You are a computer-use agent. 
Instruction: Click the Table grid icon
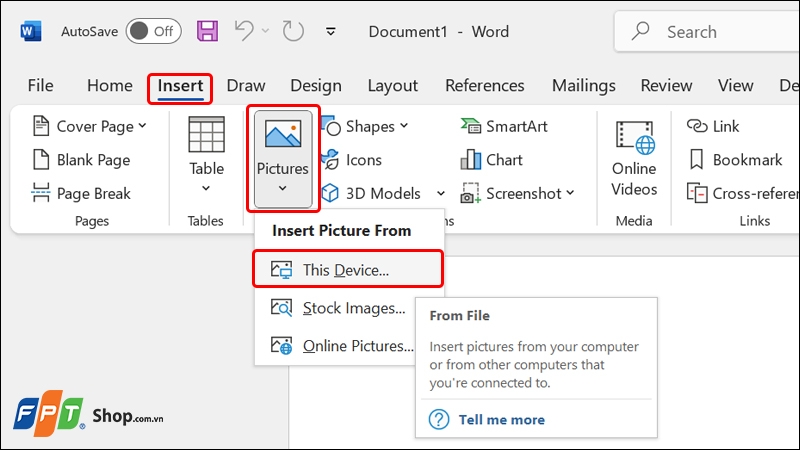coord(206,134)
